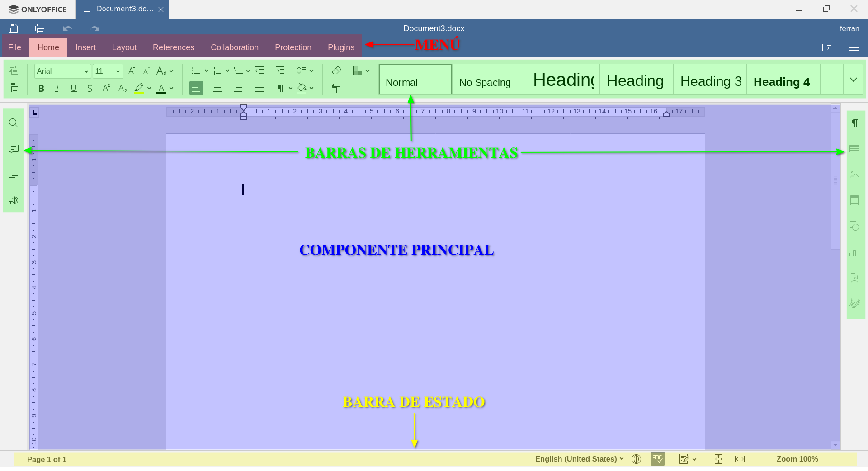Decrement the font size

click(x=146, y=71)
